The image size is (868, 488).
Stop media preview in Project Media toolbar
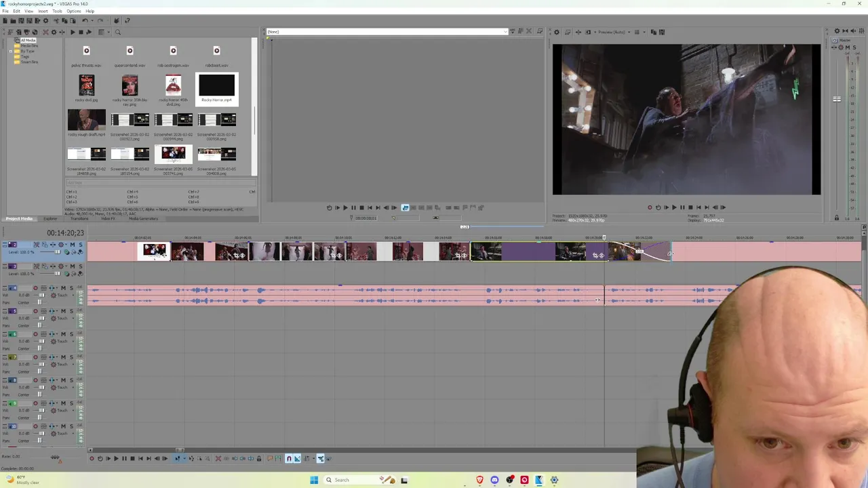80,32
